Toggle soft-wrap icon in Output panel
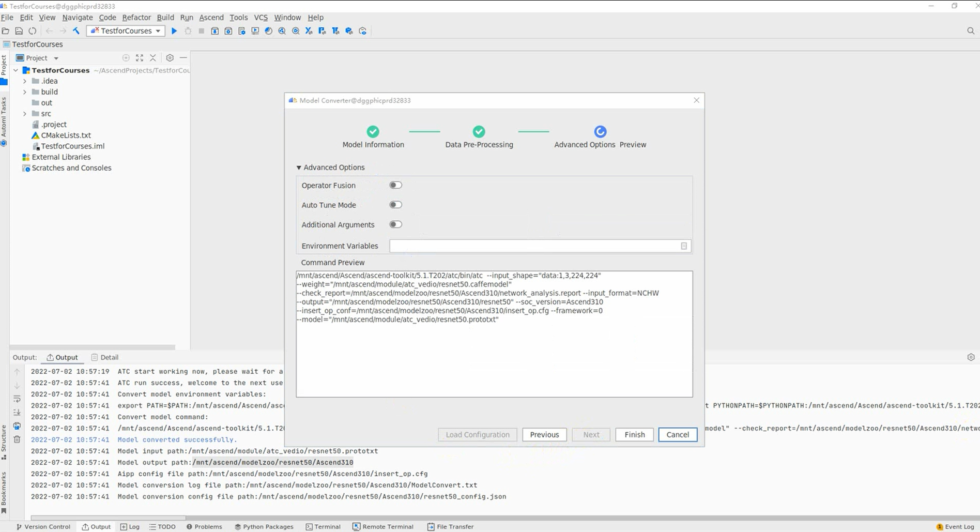The height and width of the screenshot is (532, 980). (17, 399)
